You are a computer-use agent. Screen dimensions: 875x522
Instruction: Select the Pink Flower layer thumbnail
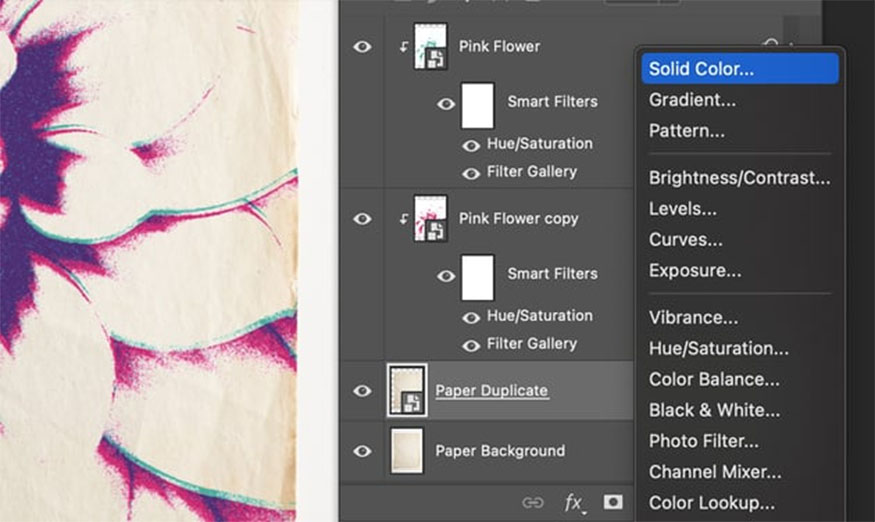[430, 46]
